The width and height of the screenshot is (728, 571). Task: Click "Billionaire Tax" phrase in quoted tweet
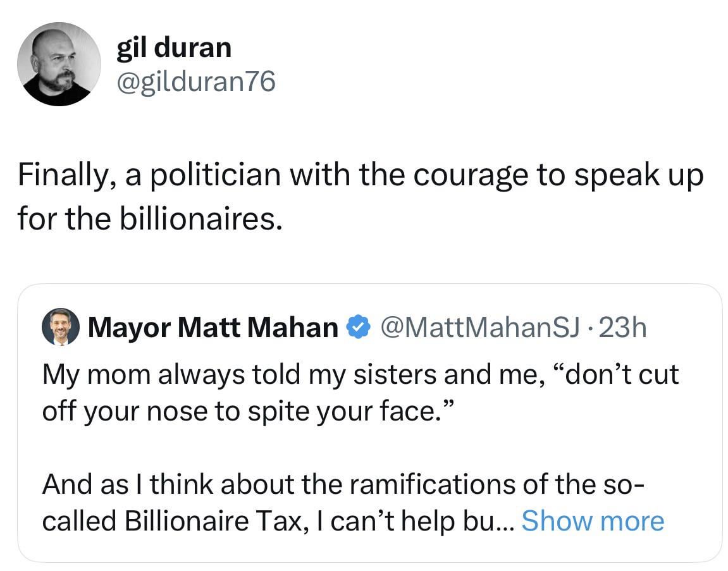coord(208,521)
